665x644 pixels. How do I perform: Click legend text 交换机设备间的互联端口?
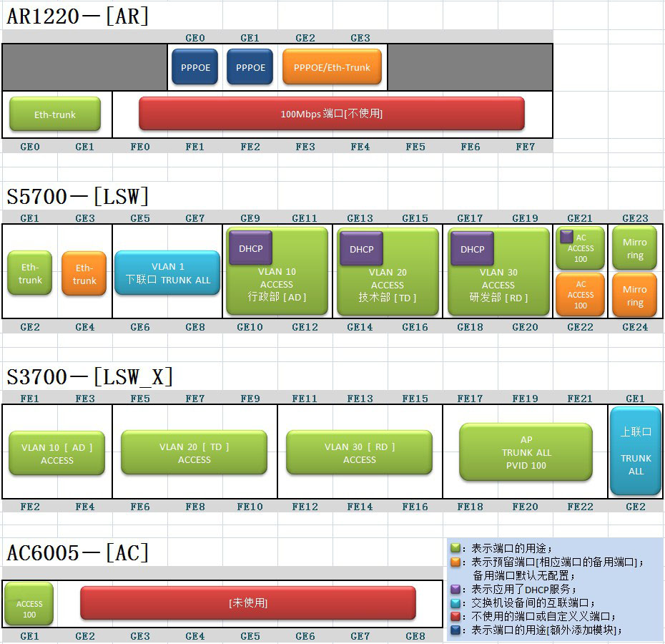(533, 602)
